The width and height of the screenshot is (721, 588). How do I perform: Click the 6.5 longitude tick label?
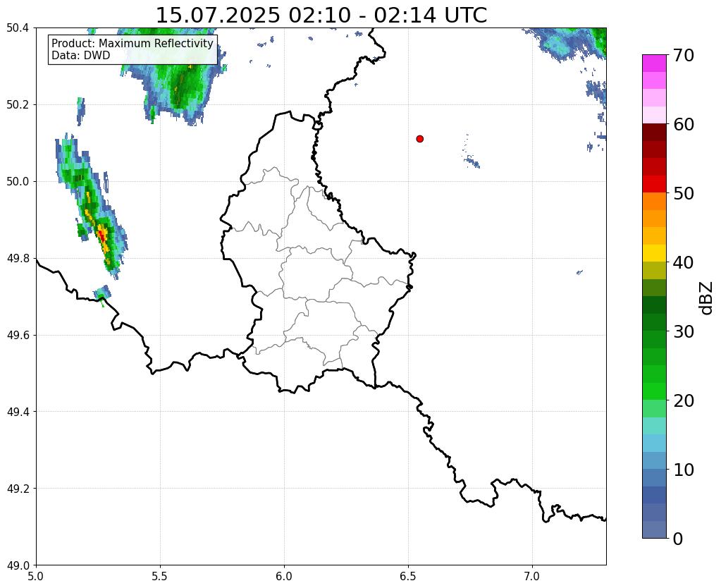tap(408, 576)
